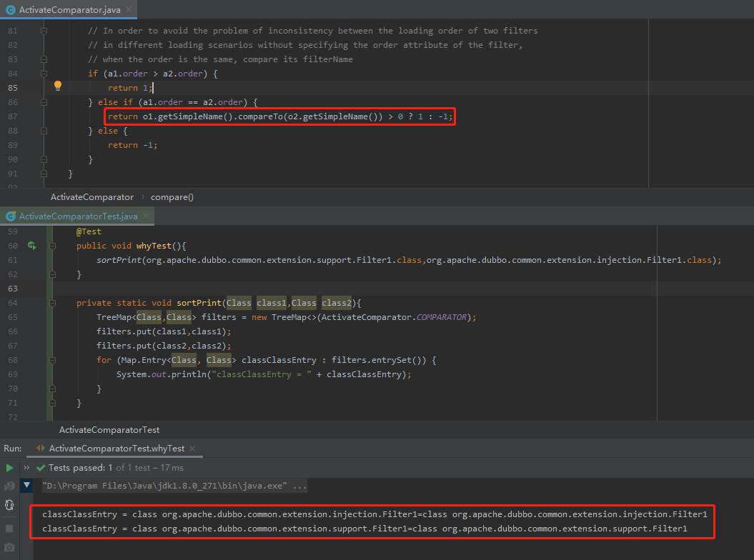Image resolution: width=754 pixels, height=560 pixels.
Task: Collapse sortPrint method at line 64
Action: click(52, 303)
